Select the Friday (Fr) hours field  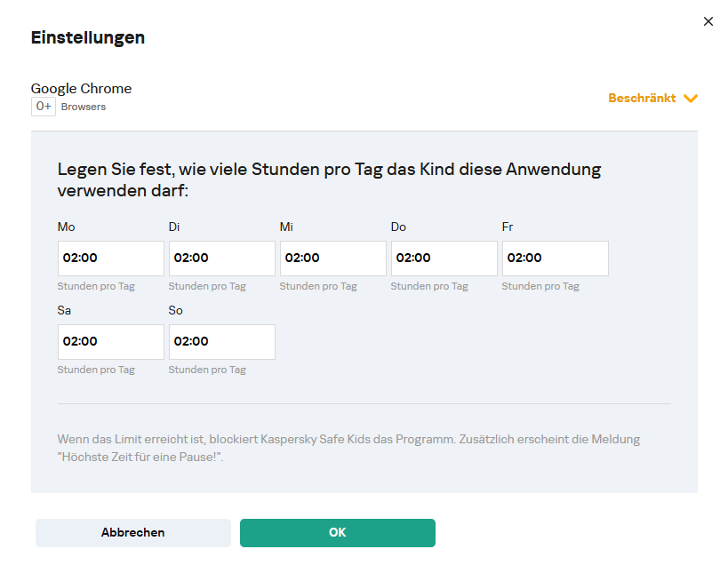coord(556,259)
